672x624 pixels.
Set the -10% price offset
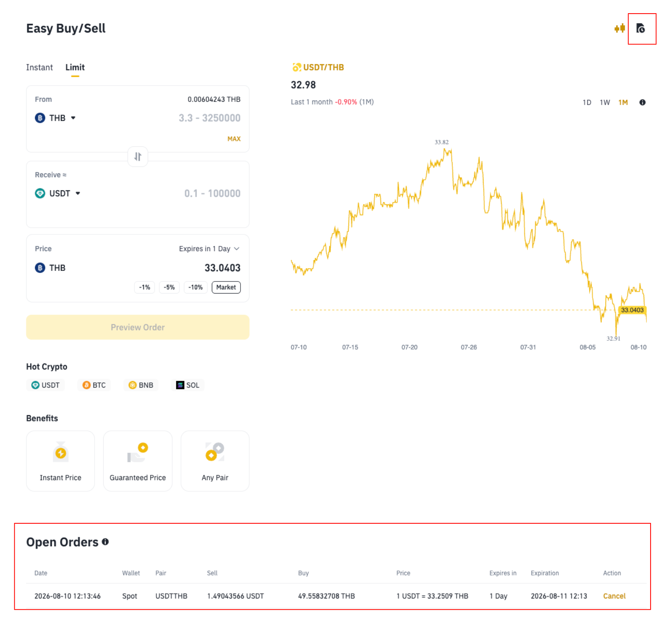(x=195, y=287)
